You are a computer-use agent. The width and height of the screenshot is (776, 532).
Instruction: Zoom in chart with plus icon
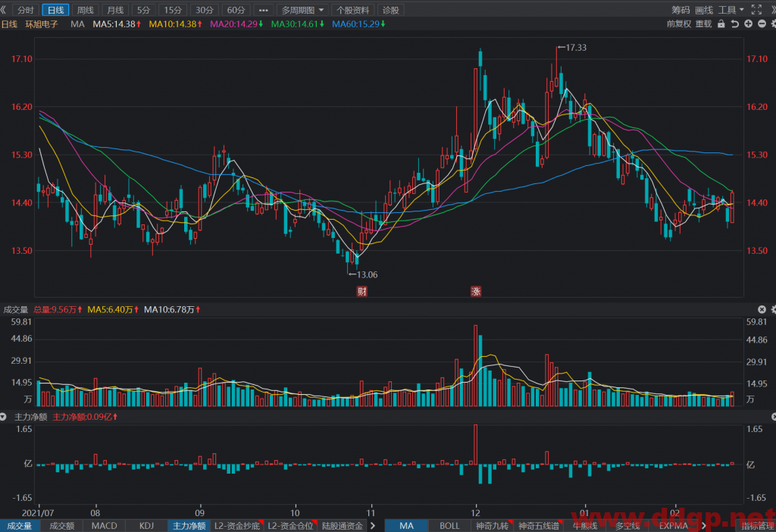tap(748, 23)
